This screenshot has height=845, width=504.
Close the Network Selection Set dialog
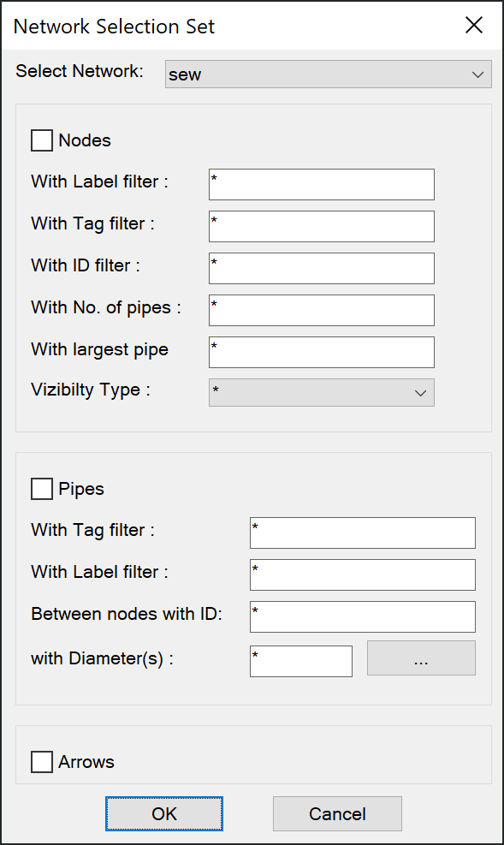click(x=474, y=25)
